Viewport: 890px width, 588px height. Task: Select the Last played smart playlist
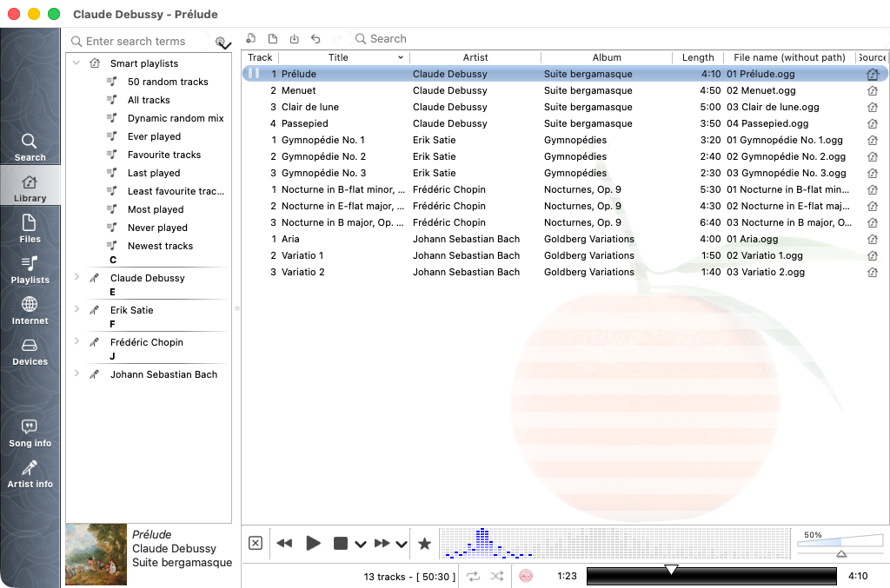tap(154, 173)
